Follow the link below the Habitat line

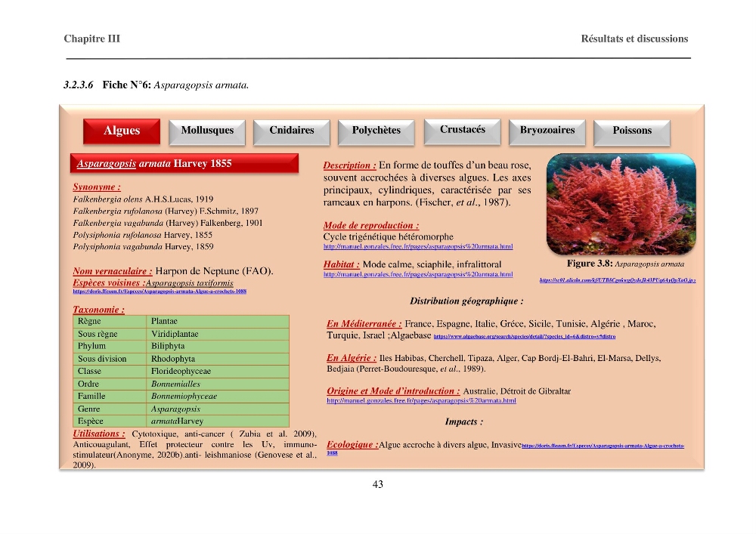[418, 274]
